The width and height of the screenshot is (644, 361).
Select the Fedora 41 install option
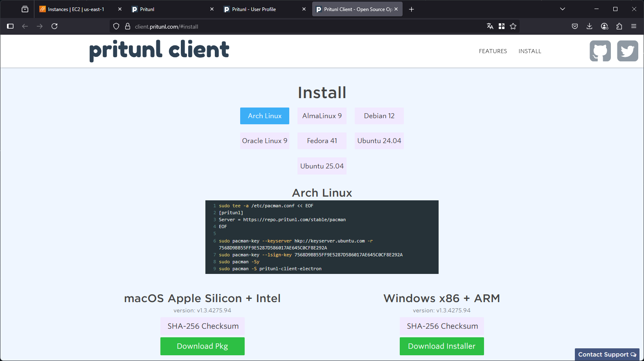click(322, 141)
